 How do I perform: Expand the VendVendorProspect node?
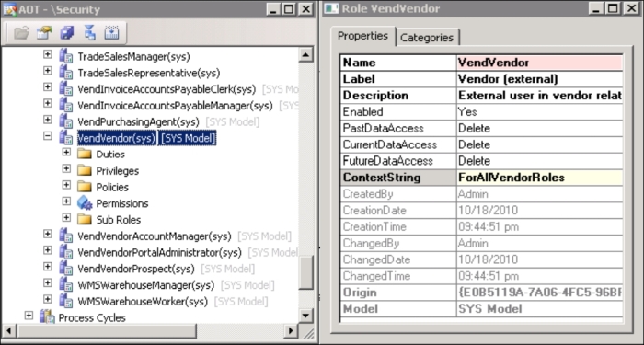pyautogui.click(x=48, y=266)
